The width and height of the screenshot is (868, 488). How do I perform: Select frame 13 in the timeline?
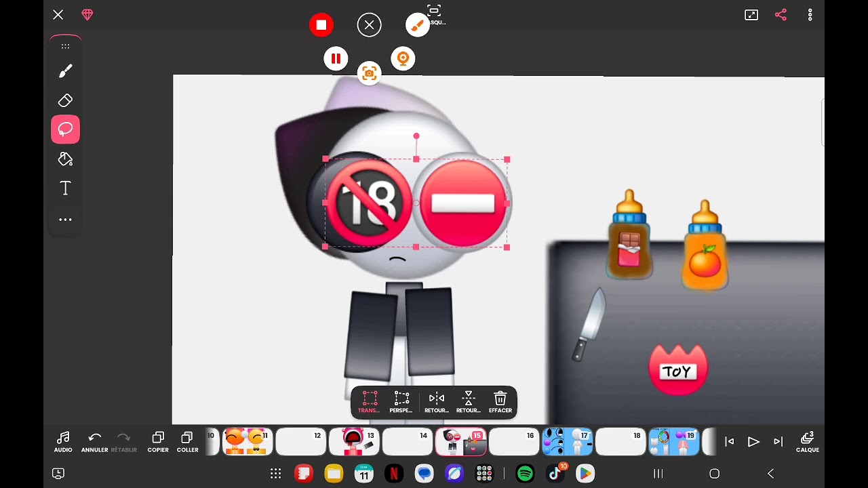point(353,442)
